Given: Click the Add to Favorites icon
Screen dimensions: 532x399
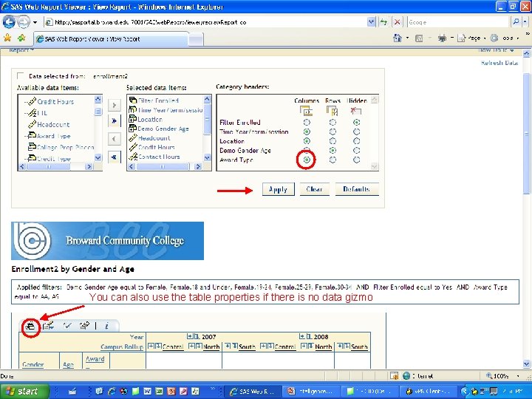Looking at the screenshot, I should 21,38.
